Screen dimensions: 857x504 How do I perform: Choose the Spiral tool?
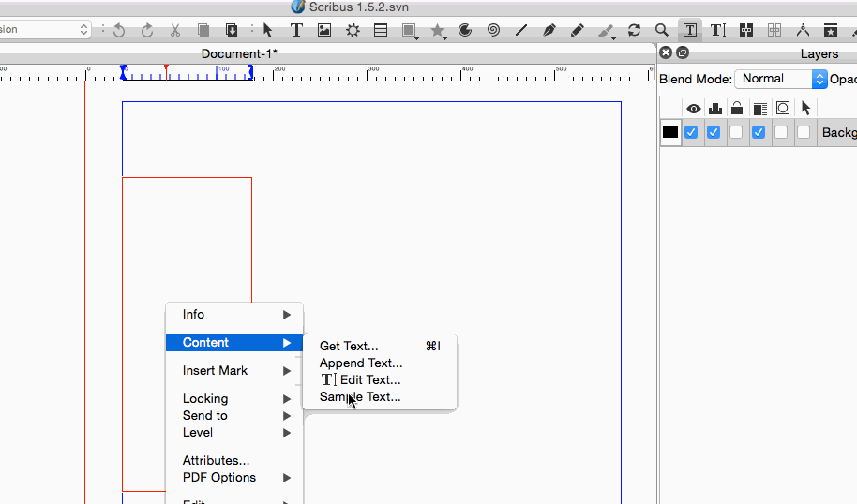493,30
